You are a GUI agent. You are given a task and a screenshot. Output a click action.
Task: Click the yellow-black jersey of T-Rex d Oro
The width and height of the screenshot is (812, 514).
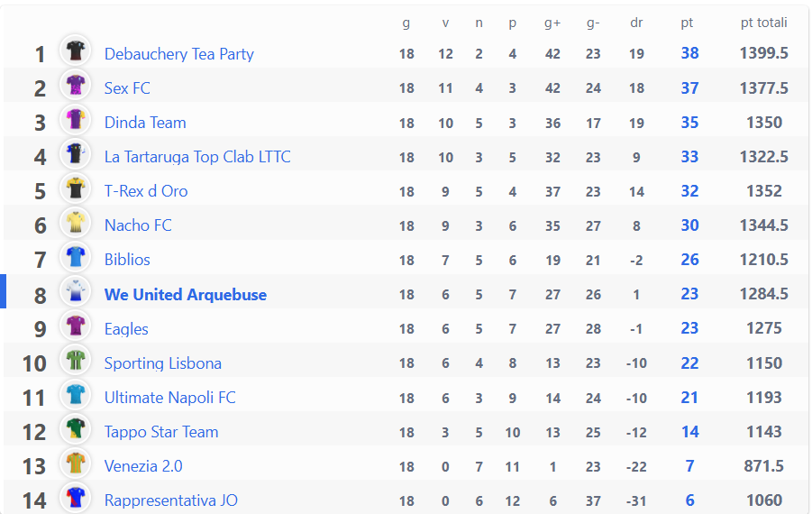76,188
